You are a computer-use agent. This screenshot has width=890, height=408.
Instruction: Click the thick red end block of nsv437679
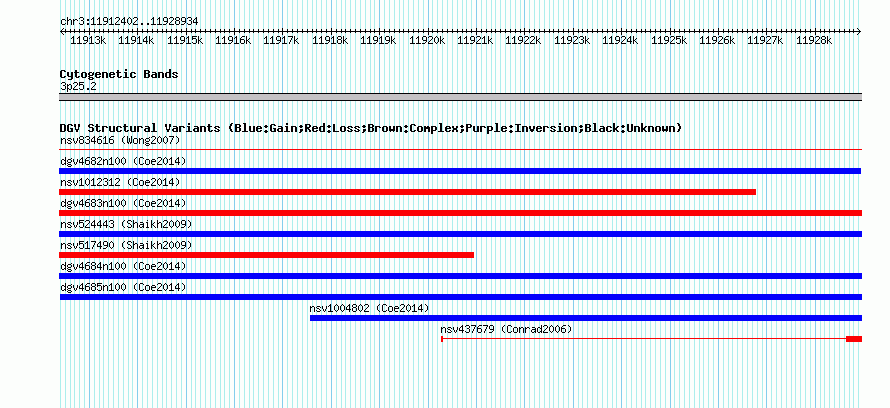(854, 339)
